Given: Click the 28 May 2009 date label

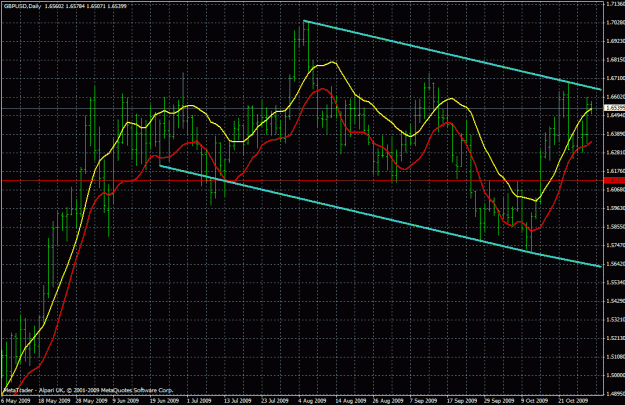Looking at the screenshot, I should coord(91,400).
